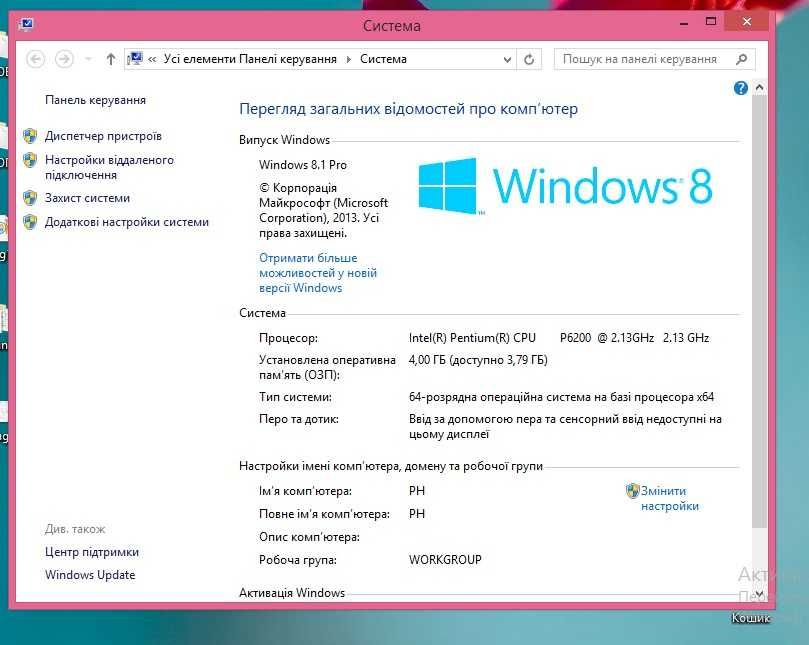
Task: Open Додаткові настройки системи
Action: tap(127, 222)
